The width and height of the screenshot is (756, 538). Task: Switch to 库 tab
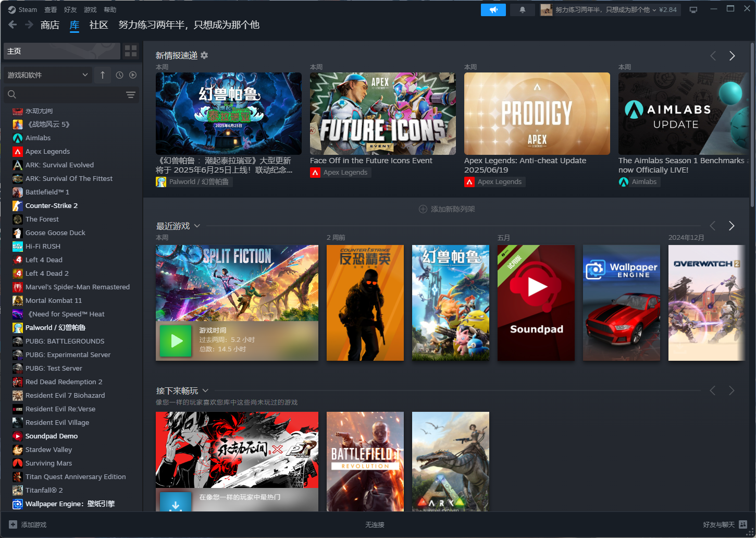coord(75,25)
